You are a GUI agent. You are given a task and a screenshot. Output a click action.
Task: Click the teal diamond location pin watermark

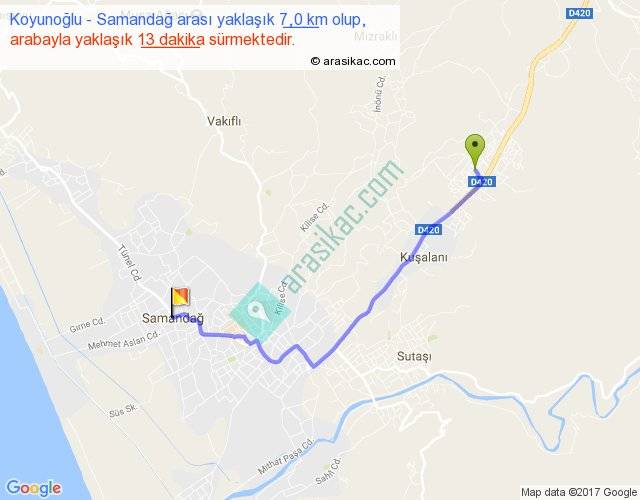[x=260, y=312]
